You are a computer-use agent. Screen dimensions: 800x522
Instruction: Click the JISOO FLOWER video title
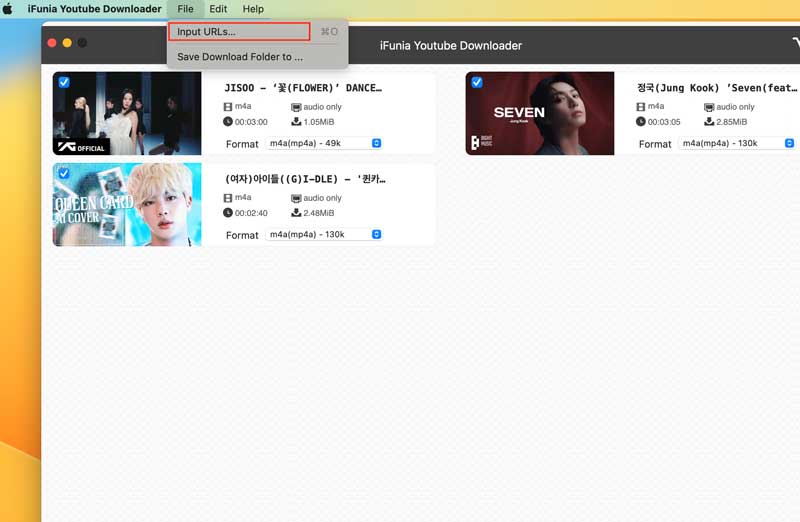point(304,87)
